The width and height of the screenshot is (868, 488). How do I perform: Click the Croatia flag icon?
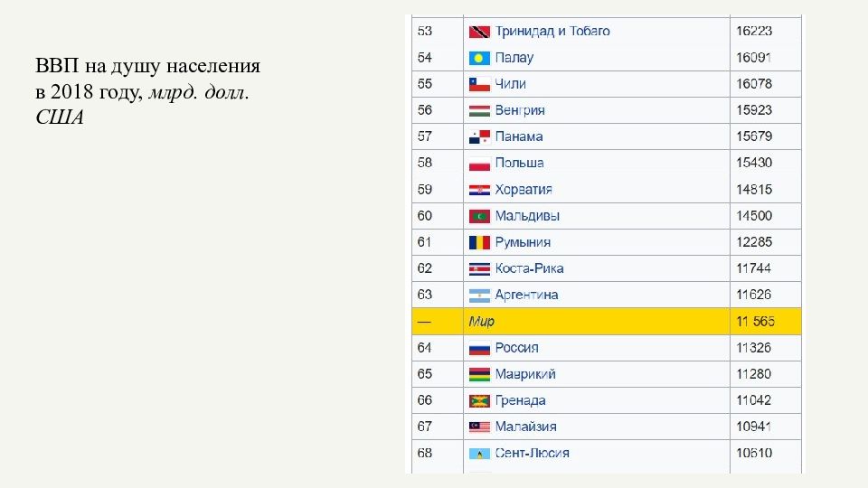479,190
